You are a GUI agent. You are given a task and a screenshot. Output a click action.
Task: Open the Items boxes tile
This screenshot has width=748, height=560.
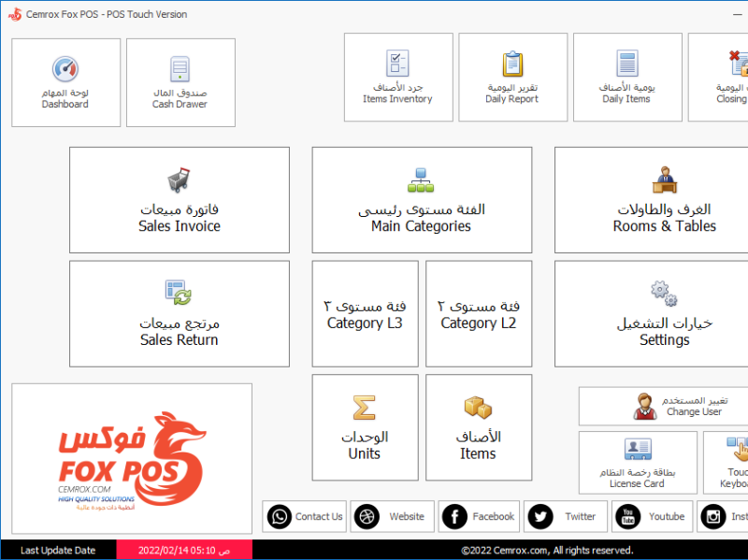(x=479, y=428)
